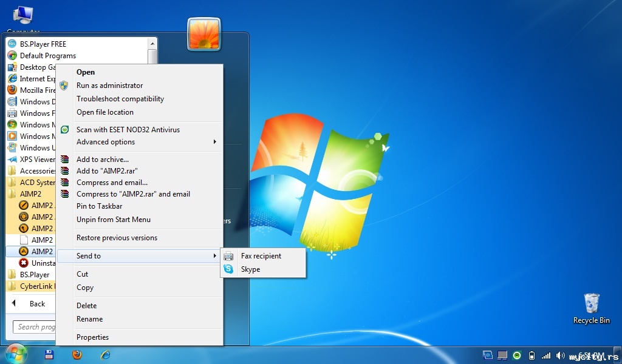The image size is (622, 364).
Task: Click the Start menu search programs field
Action: (35, 327)
